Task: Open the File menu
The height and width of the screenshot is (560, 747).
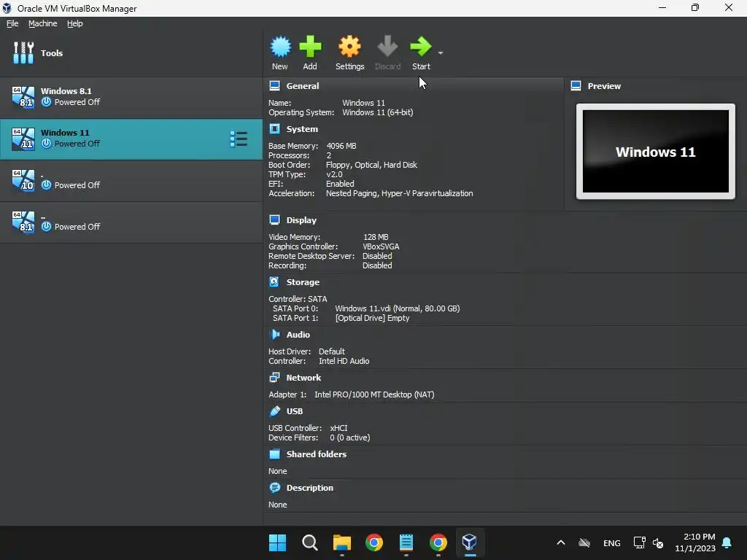Action: [12, 23]
